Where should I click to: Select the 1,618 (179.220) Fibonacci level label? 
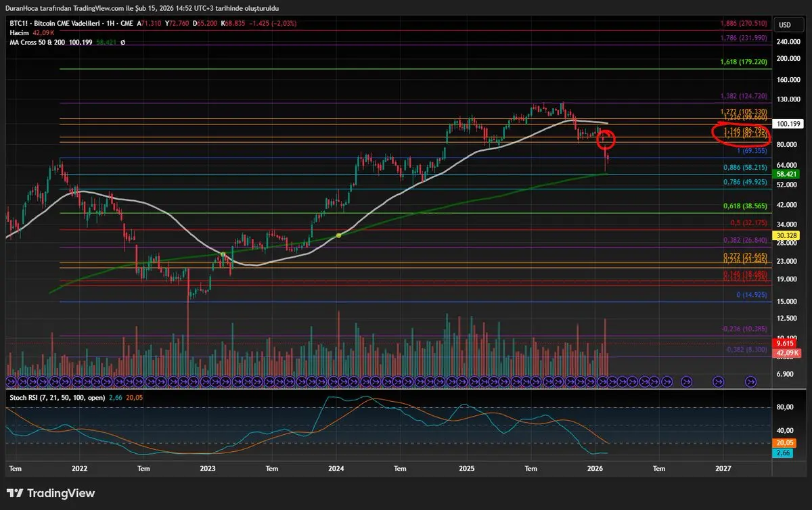click(743, 62)
